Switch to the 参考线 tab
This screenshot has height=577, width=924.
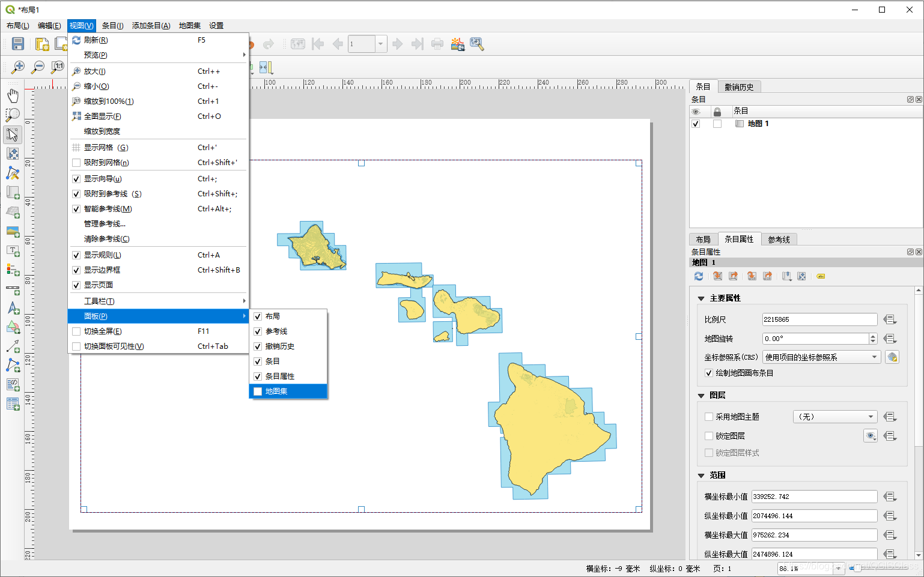779,240
